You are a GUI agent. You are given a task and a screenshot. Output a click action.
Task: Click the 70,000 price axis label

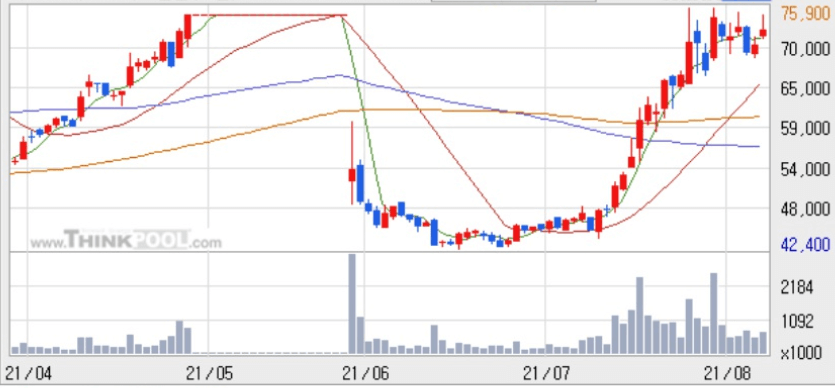click(805, 49)
